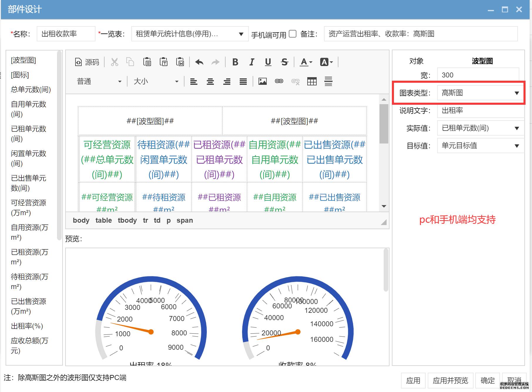
Task: Open the 普通 format dropdown
Action: tap(99, 82)
